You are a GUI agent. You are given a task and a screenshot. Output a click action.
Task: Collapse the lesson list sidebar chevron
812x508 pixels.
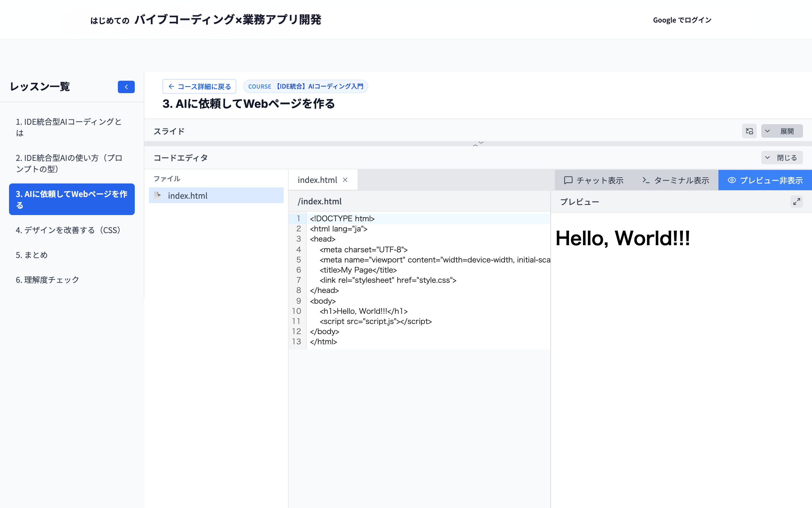tap(126, 87)
